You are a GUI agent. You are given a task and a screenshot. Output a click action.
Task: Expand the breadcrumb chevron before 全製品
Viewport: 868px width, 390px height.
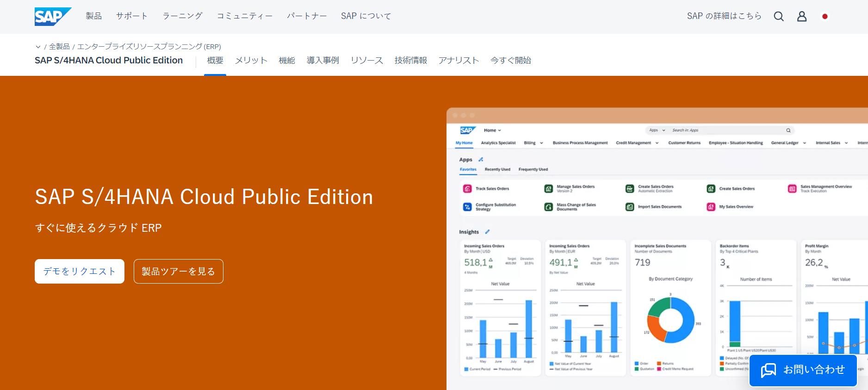[38, 47]
